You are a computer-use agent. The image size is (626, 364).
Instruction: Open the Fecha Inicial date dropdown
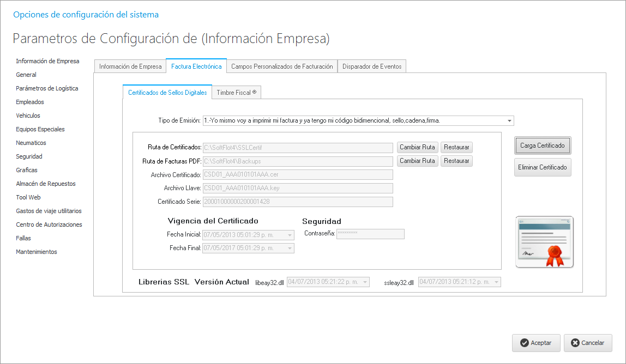click(290, 235)
